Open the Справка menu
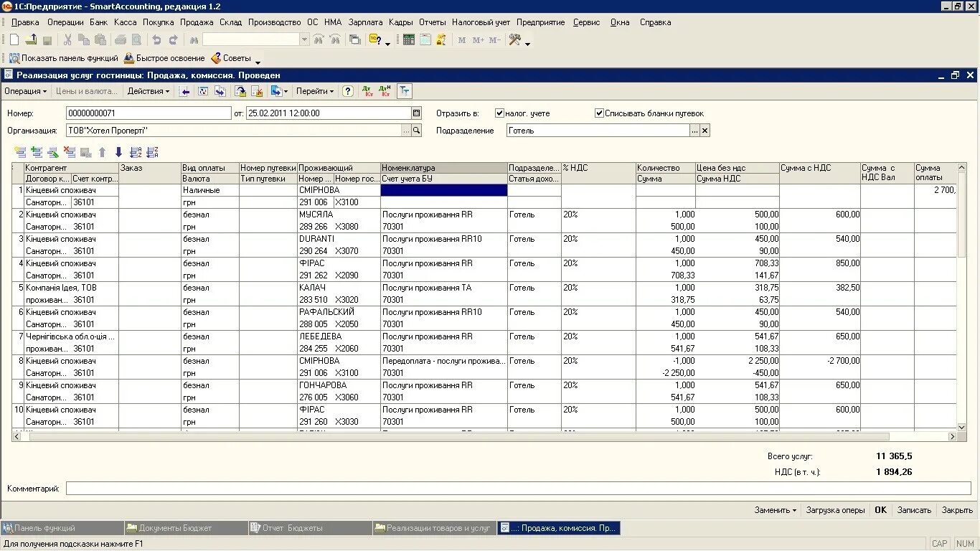The width and height of the screenshot is (980, 551). [x=655, y=22]
